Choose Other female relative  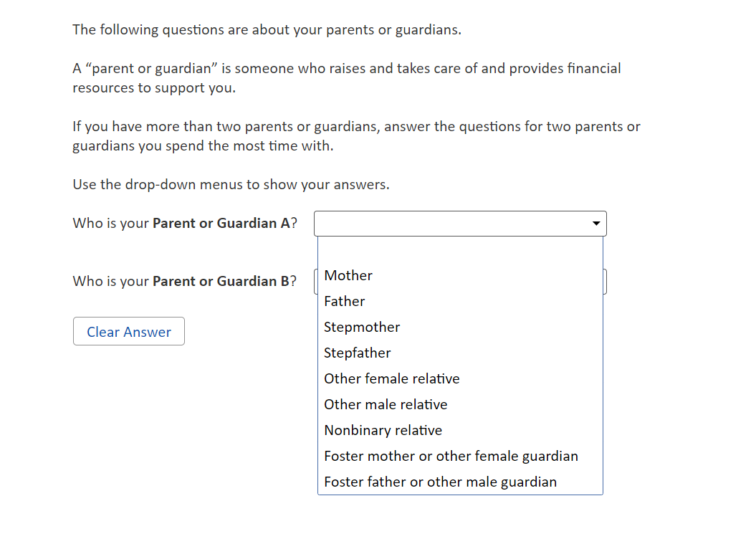coord(392,378)
